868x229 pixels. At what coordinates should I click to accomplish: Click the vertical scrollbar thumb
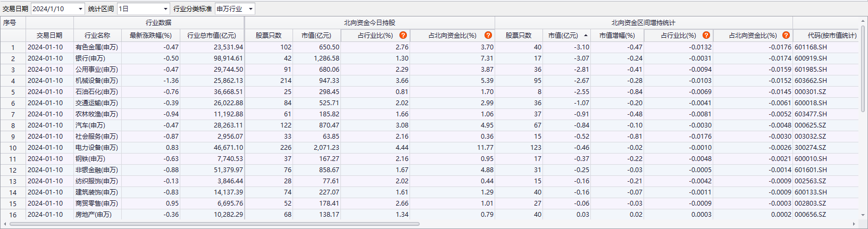tap(863, 69)
